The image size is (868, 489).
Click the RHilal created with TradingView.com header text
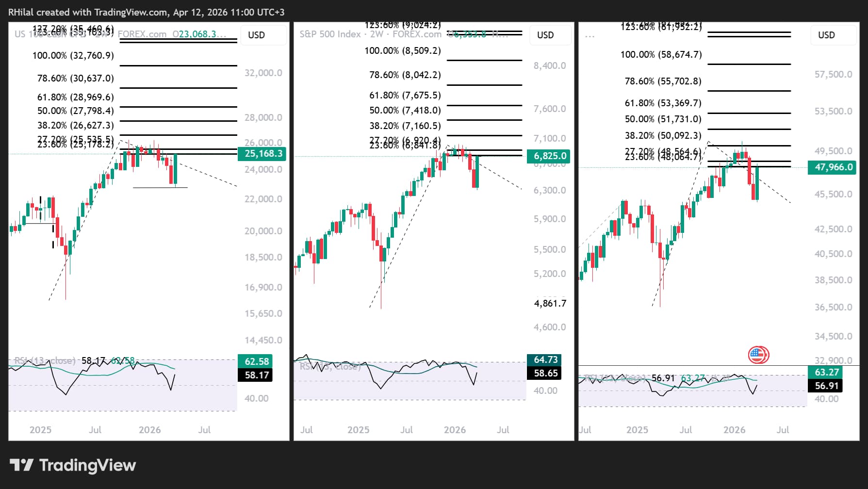click(x=146, y=12)
